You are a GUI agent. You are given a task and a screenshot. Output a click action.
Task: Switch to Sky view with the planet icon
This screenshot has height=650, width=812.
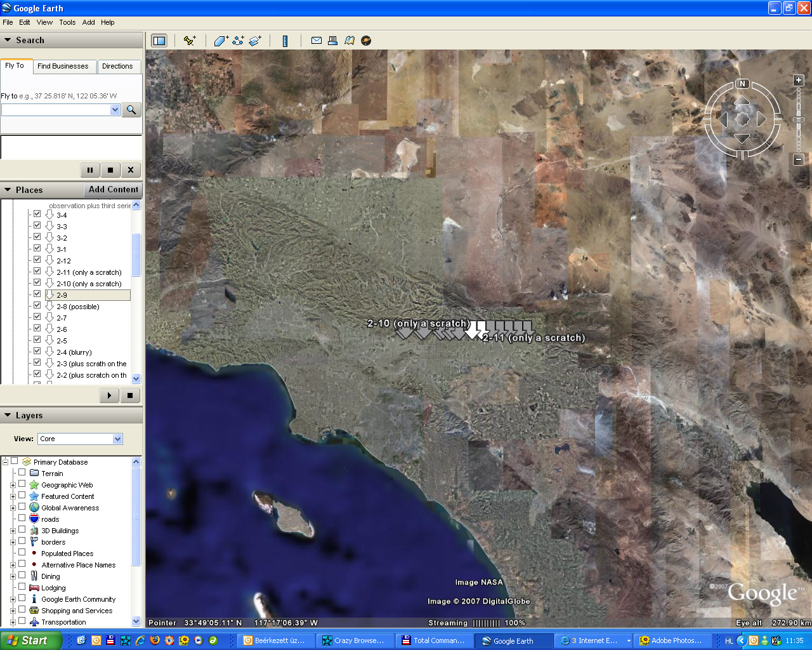coord(366,41)
